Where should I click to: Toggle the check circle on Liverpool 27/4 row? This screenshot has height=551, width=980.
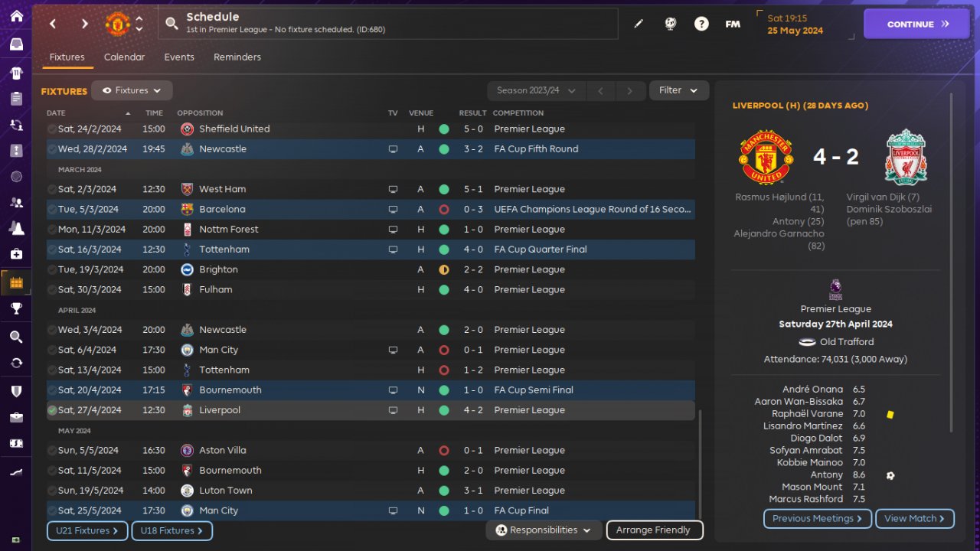(x=52, y=410)
